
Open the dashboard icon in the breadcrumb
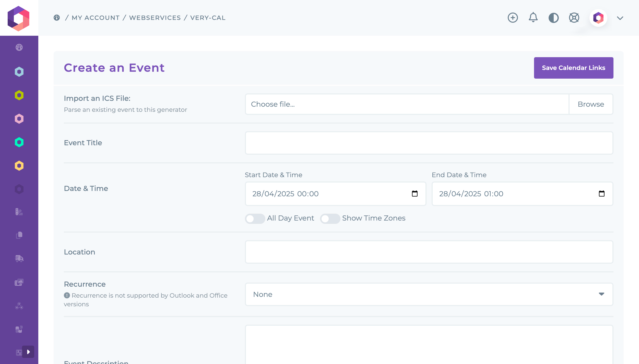[x=57, y=18]
